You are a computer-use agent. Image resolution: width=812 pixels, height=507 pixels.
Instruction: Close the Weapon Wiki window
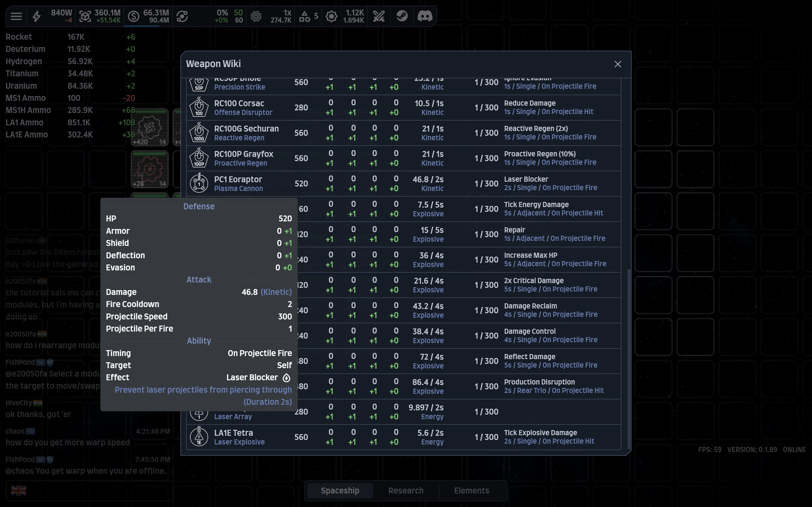point(617,64)
